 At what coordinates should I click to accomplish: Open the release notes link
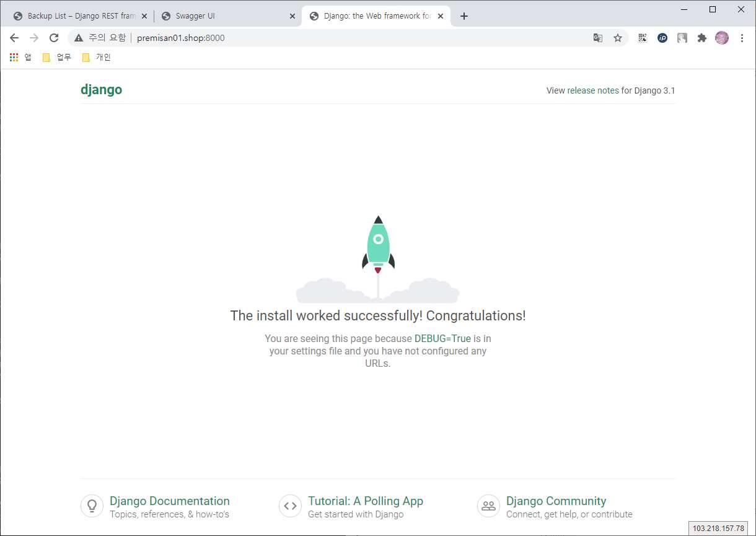(593, 90)
